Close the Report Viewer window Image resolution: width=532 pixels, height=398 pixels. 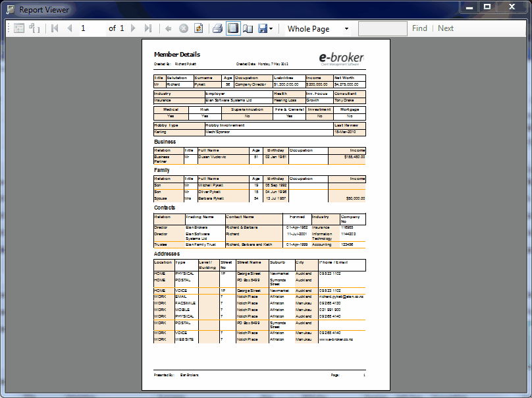(512, 7)
